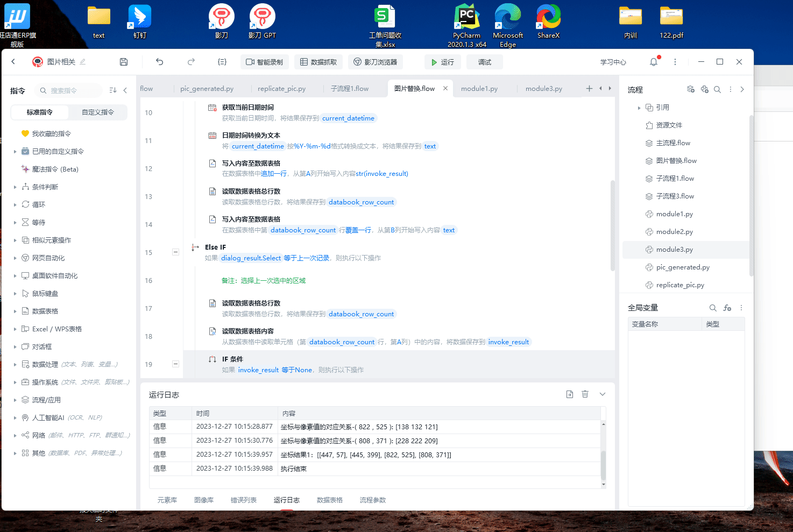The height and width of the screenshot is (532, 793).
Task: Switch to the module1.py tab
Action: [x=479, y=89]
